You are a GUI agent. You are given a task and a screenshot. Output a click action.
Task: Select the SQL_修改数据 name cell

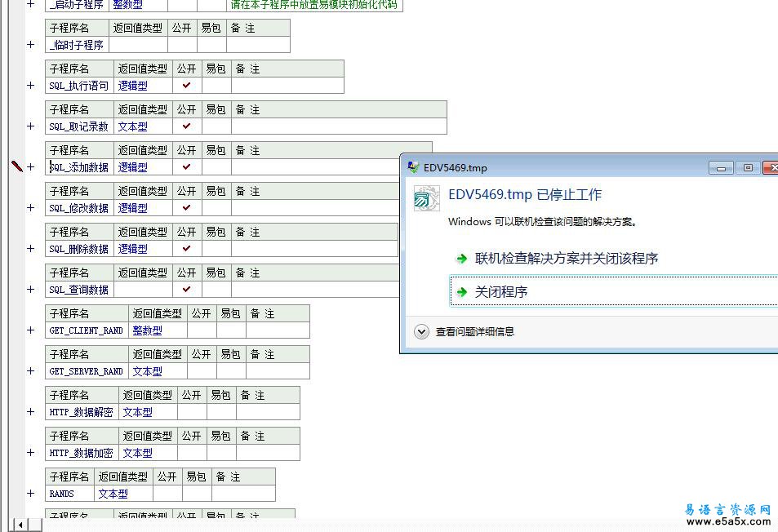(x=79, y=208)
